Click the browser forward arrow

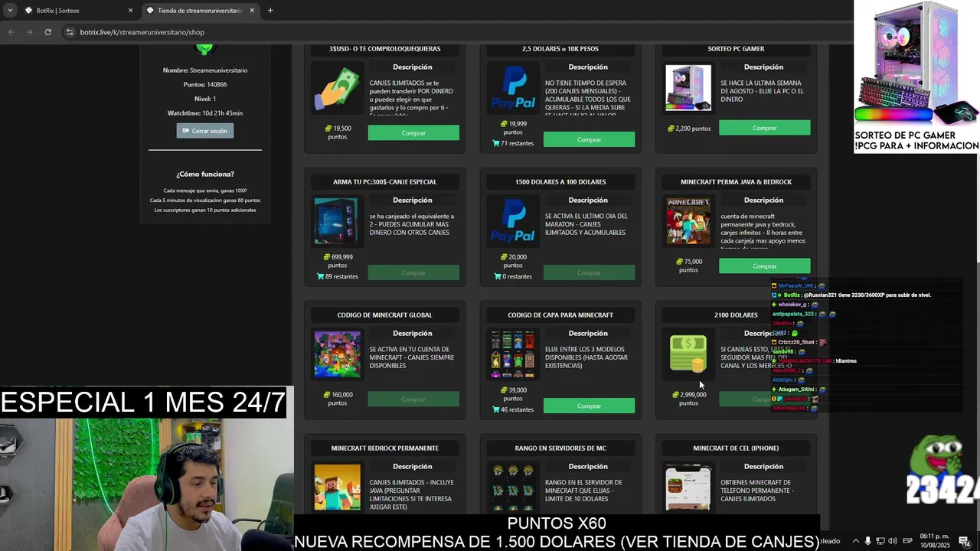29,32
